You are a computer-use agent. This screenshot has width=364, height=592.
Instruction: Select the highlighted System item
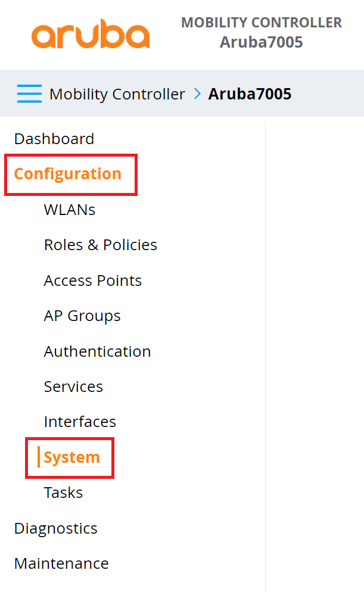(71, 457)
